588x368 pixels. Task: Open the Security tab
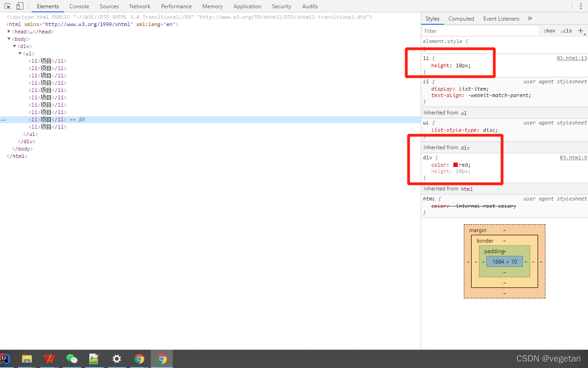[x=281, y=6]
